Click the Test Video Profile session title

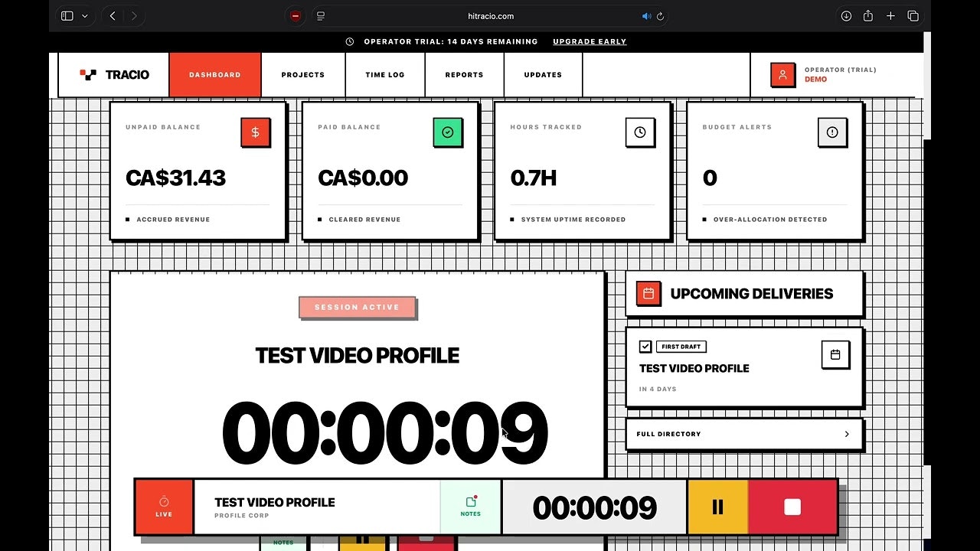[358, 356]
